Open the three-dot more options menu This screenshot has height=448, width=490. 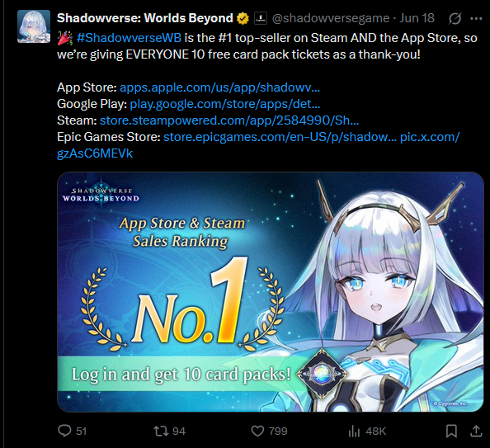[x=476, y=19]
